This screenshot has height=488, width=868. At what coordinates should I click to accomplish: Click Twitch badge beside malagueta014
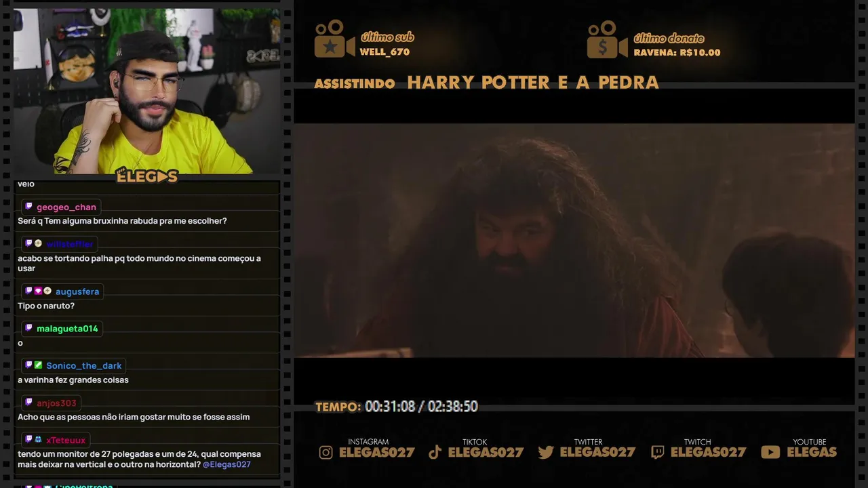pyautogui.click(x=28, y=328)
